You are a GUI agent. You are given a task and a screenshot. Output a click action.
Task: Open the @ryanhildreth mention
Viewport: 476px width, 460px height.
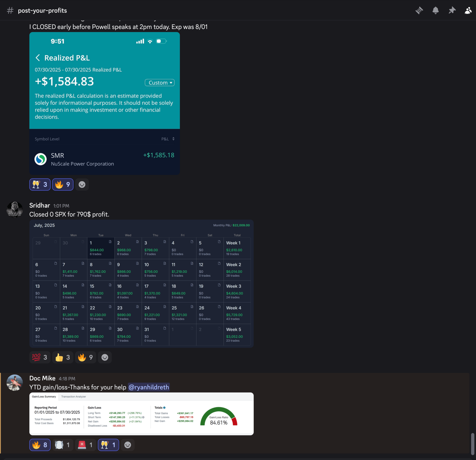149,387
